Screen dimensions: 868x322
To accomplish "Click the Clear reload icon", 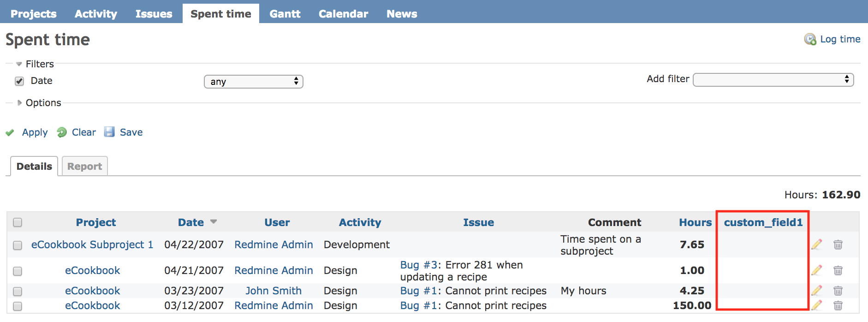I will point(62,133).
